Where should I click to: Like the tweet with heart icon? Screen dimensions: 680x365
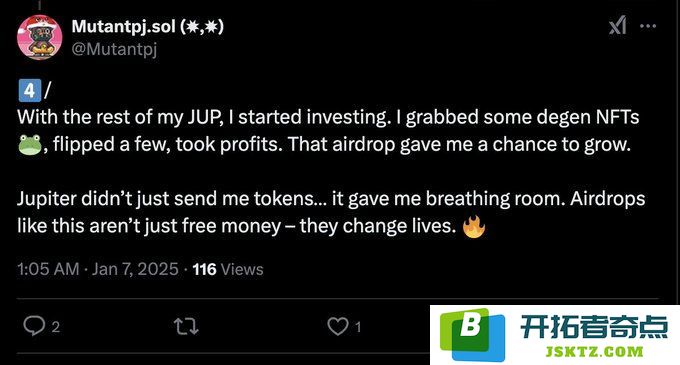tap(337, 326)
